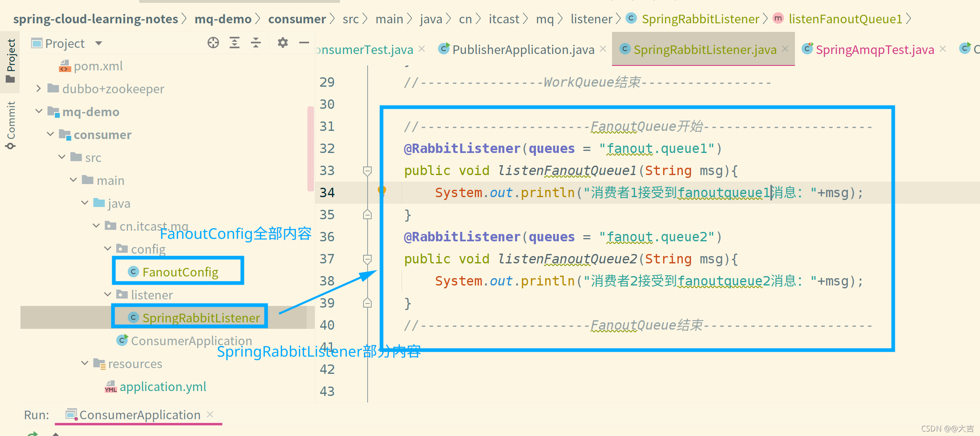Collapse the mq-demo module node
The width and height of the screenshot is (980, 436).
[39, 111]
